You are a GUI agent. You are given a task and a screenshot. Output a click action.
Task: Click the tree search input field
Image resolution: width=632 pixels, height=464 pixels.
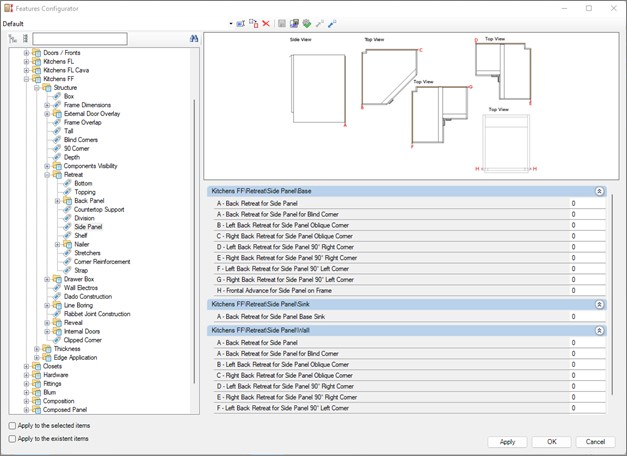pyautogui.click(x=79, y=39)
